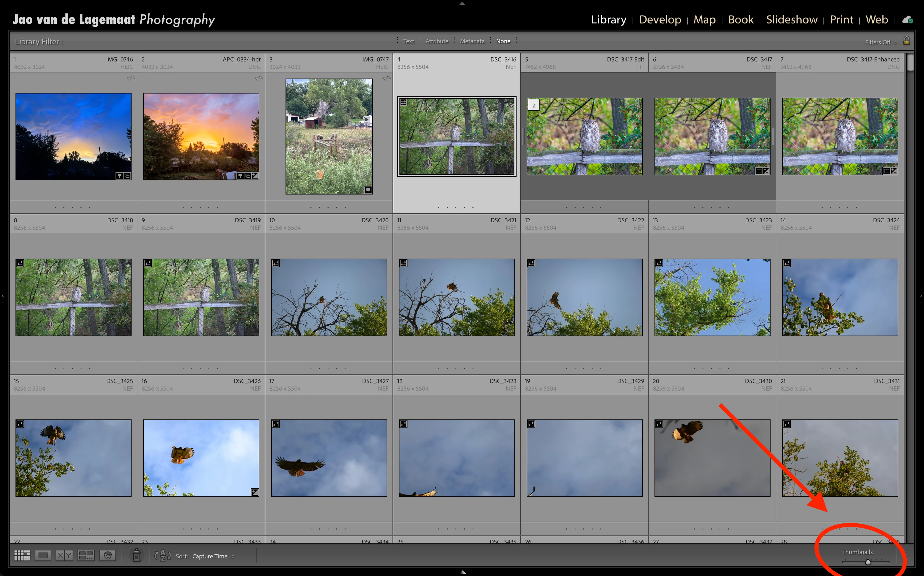The height and width of the screenshot is (576, 924).
Task: Select the DSC_3427 hawk thumbnail
Action: point(329,458)
